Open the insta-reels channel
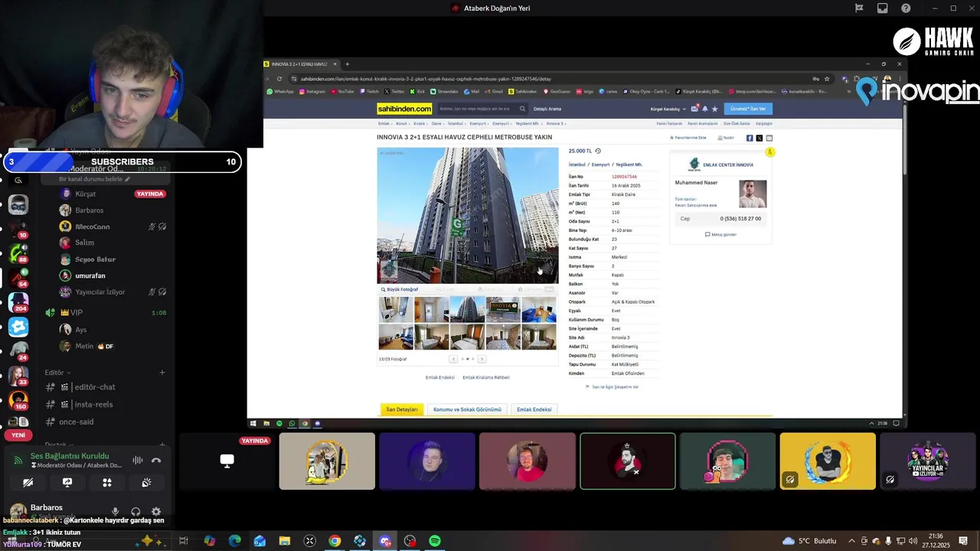The width and height of the screenshot is (980, 551). tap(93, 404)
